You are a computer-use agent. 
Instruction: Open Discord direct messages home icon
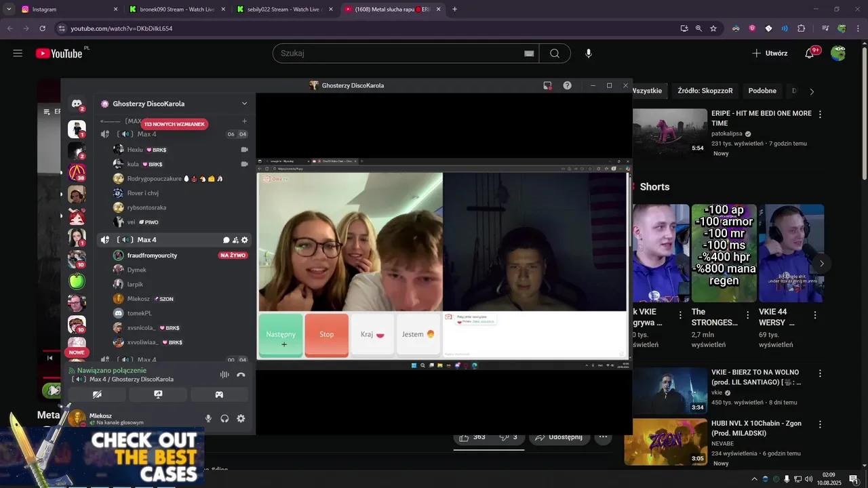tap(77, 104)
